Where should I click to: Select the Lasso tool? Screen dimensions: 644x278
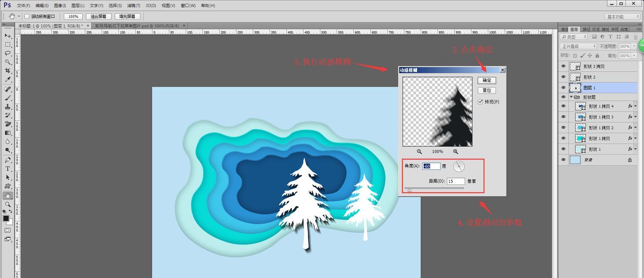click(x=7, y=53)
